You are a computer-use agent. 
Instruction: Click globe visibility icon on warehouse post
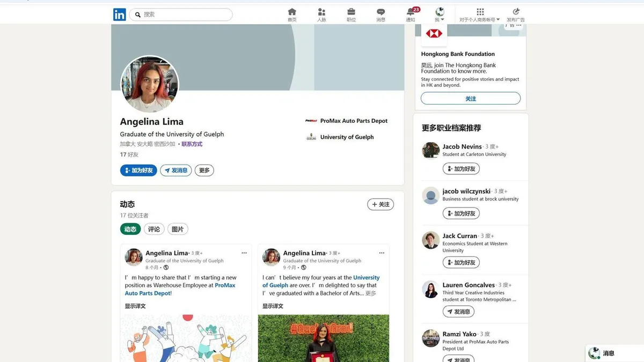coord(166,268)
